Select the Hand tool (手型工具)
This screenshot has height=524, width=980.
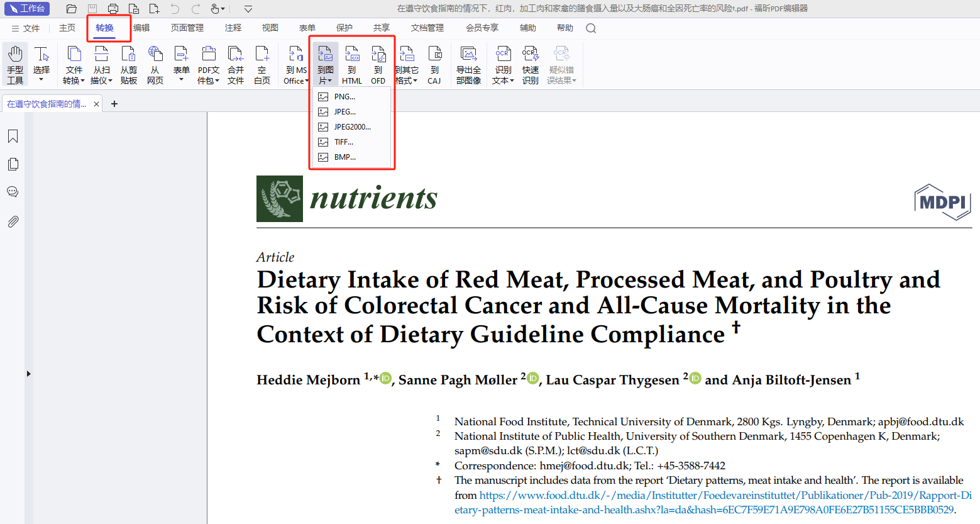coord(15,64)
